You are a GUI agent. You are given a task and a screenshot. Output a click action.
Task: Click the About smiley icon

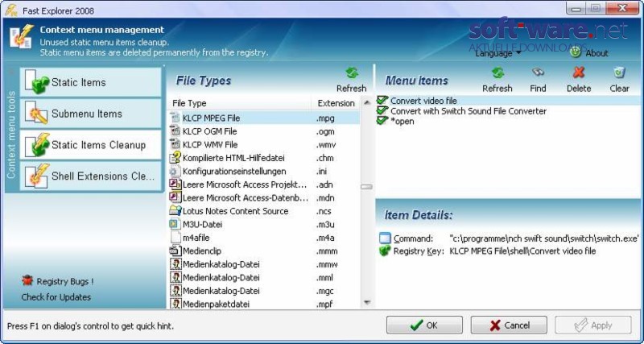click(x=576, y=52)
